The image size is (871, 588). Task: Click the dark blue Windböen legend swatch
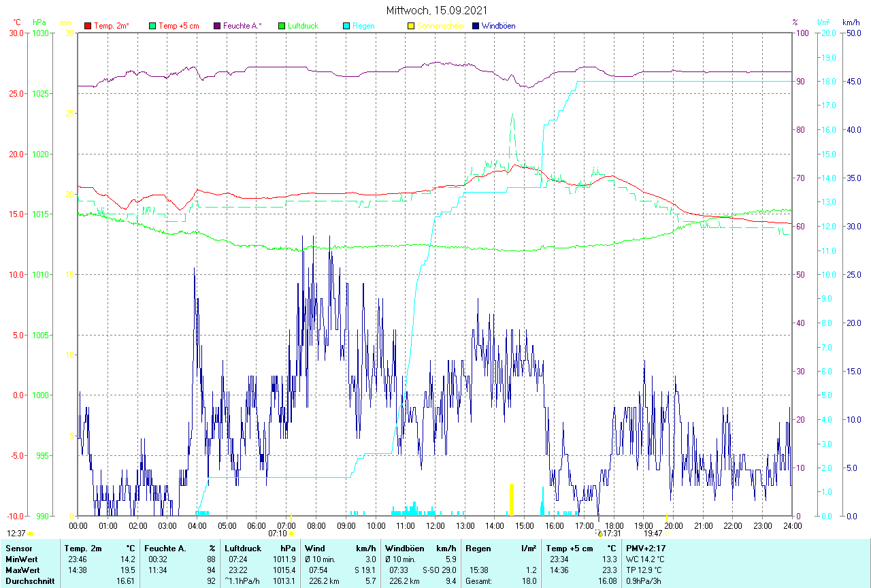click(476, 26)
